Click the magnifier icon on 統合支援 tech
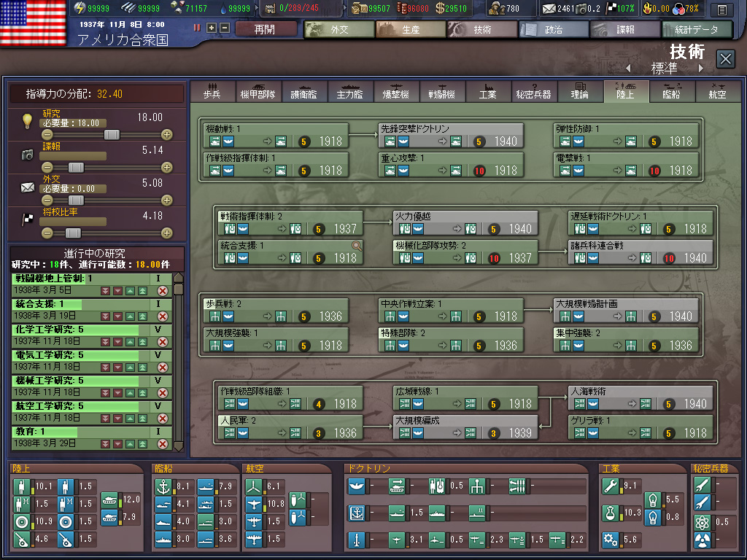Viewport: 747px width, 560px height. [356, 246]
